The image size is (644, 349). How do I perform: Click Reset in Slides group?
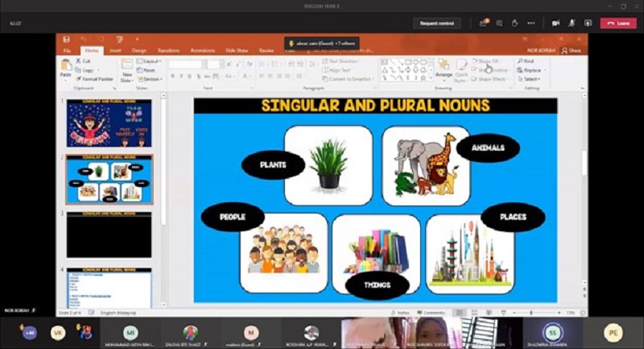click(x=146, y=70)
